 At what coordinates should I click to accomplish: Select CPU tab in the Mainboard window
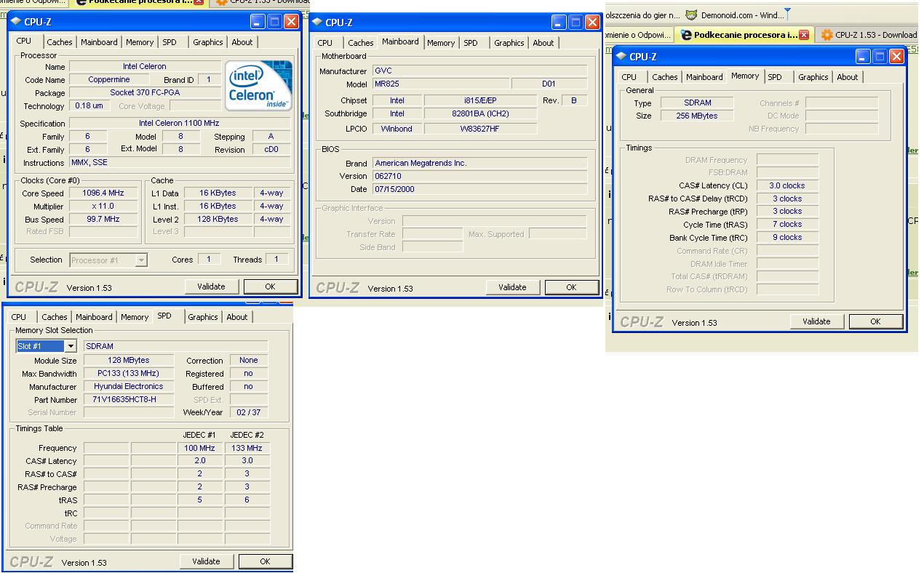[325, 43]
